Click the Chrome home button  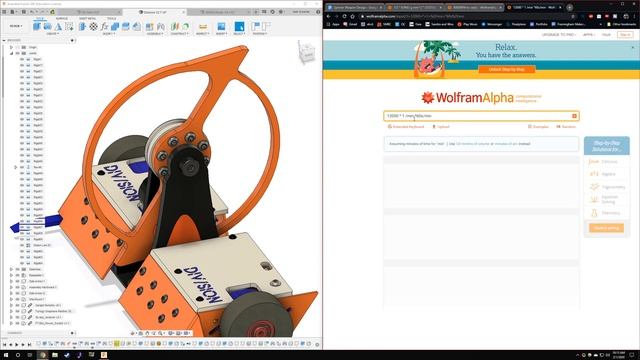[352, 16]
